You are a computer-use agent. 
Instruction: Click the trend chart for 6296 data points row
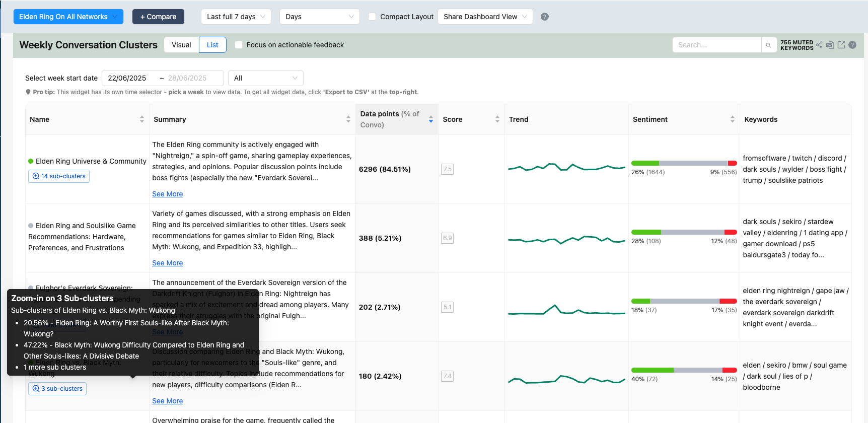coord(566,167)
